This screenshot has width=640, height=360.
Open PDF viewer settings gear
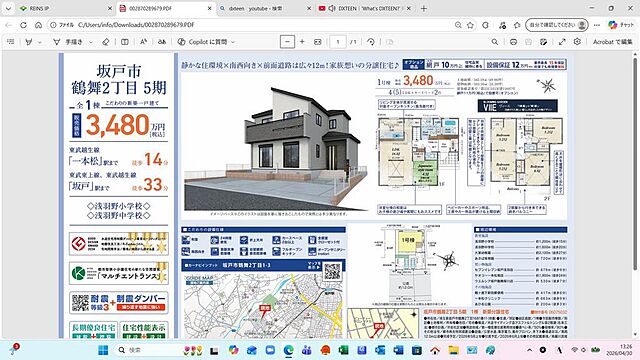(x=577, y=42)
